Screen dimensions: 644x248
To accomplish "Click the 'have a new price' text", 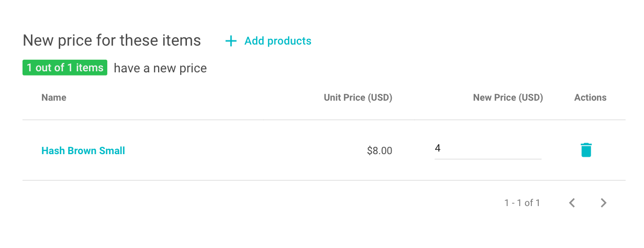I will coord(160,68).
